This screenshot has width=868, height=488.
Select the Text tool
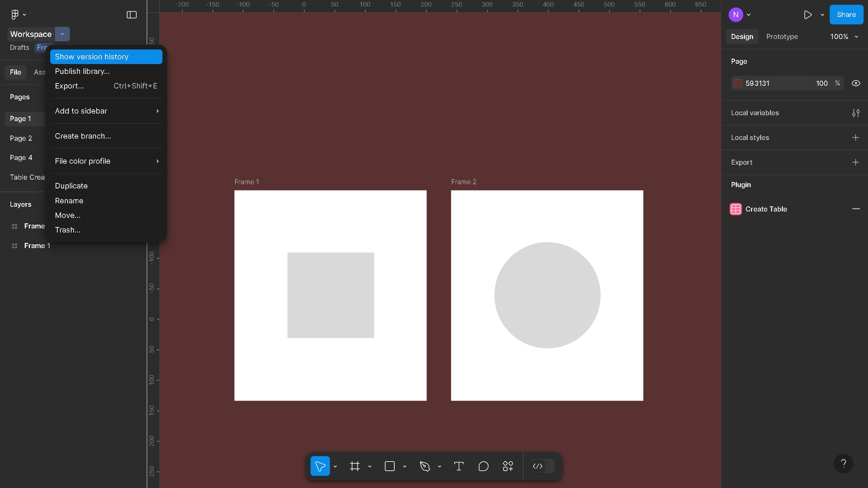coord(459,466)
